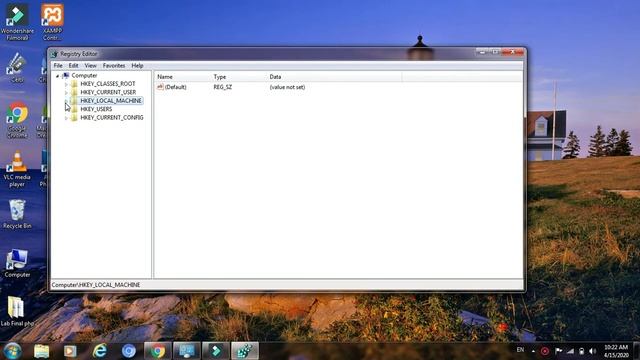Image resolution: width=640 pixels, height=360 pixels.
Task: Open the clock showing 10:22 AM
Action: (x=616, y=351)
